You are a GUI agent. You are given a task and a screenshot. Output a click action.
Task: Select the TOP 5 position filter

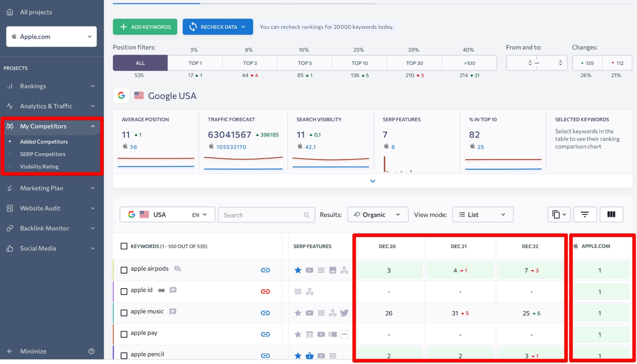305,63
